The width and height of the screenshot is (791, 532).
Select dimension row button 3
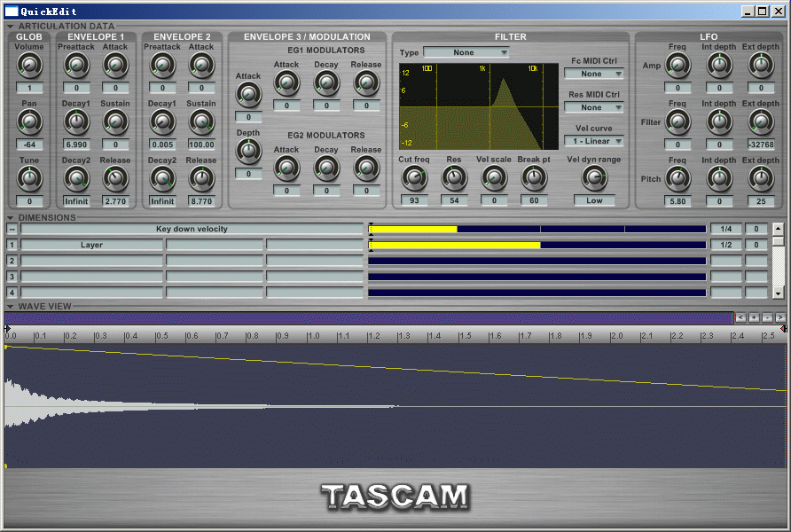pos(12,277)
